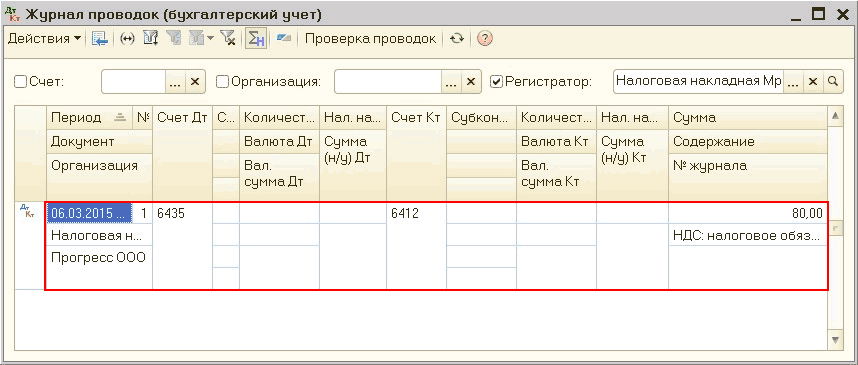Click the disable filter icon
Viewport: 858px width, 365px height.
[228, 38]
